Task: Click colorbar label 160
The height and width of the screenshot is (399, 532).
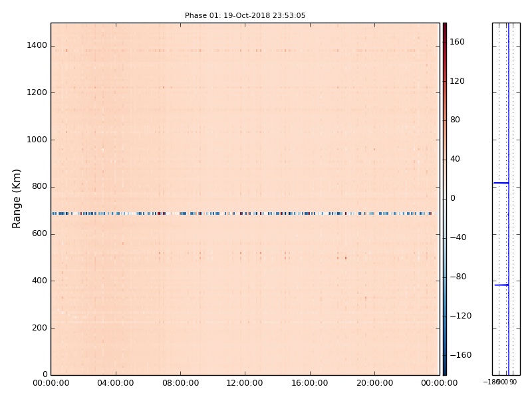Action: (x=457, y=42)
